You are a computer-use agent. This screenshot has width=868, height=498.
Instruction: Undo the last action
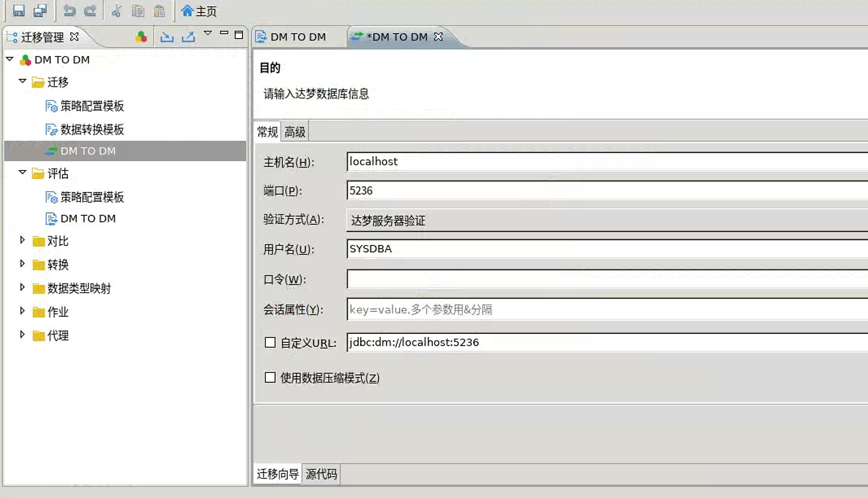[x=70, y=11]
